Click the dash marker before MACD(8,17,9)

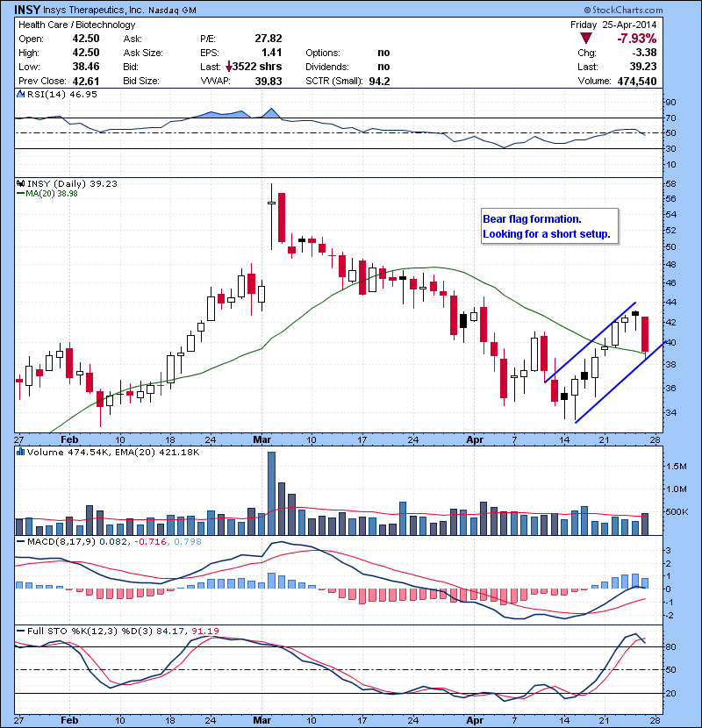click(x=20, y=541)
